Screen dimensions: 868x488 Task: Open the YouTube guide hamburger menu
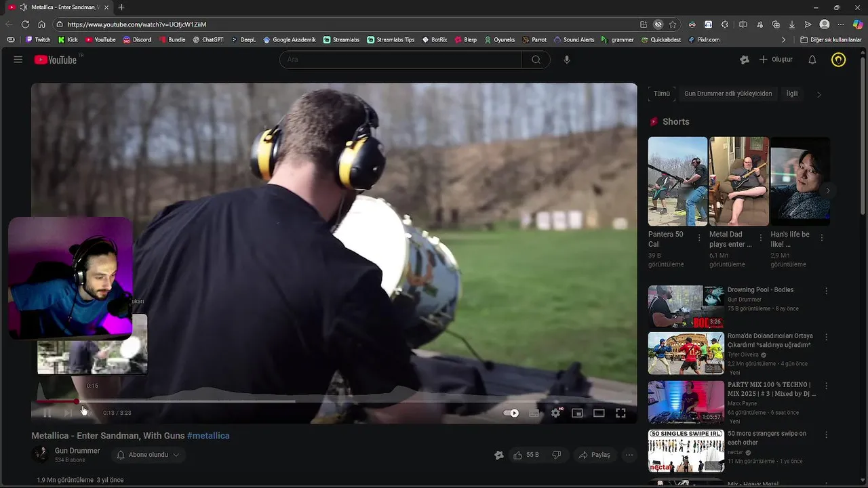(18, 60)
